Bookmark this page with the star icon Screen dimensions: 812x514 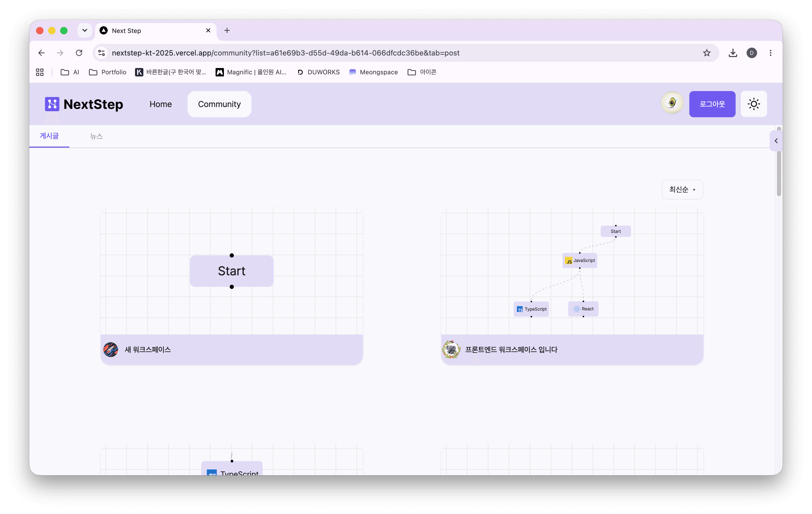coord(707,53)
